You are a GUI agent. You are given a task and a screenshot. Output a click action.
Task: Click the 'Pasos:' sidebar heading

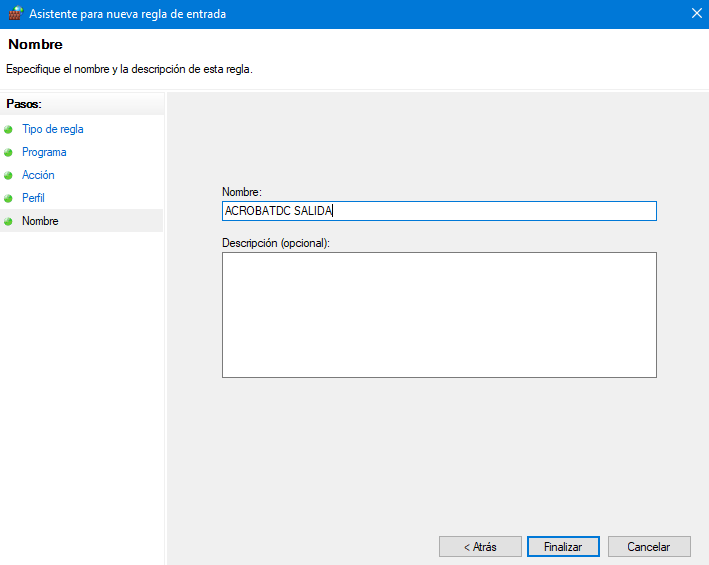24,104
